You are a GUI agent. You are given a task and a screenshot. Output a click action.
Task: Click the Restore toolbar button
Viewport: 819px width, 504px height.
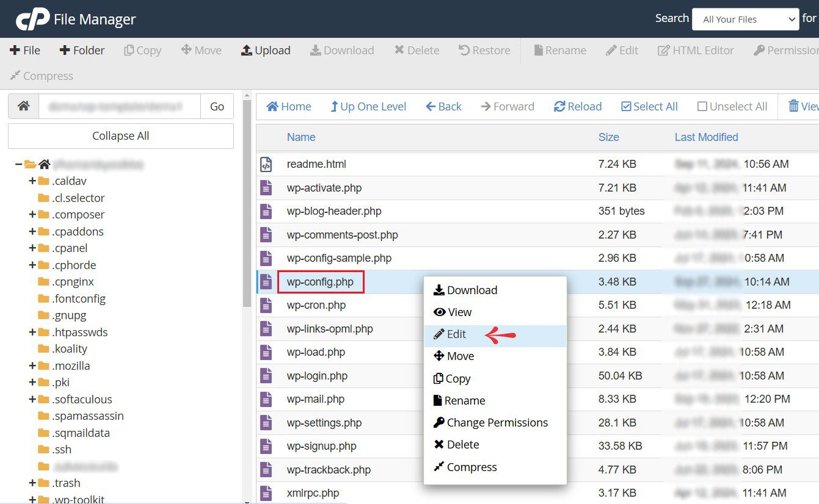point(484,51)
